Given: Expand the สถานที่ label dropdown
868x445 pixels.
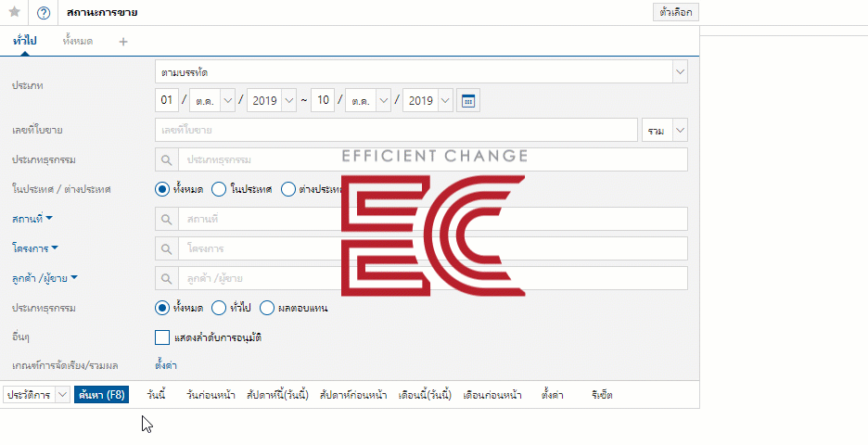Looking at the screenshot, I should coord(49,218).
